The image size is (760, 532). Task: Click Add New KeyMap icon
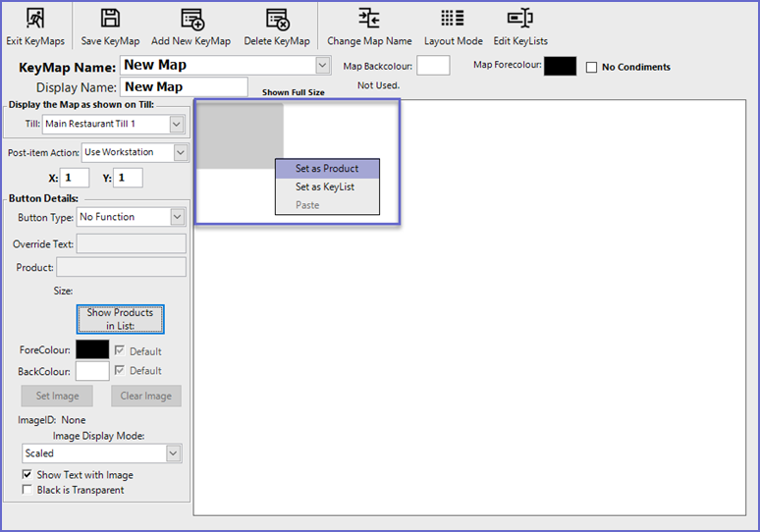pos(191,19)
